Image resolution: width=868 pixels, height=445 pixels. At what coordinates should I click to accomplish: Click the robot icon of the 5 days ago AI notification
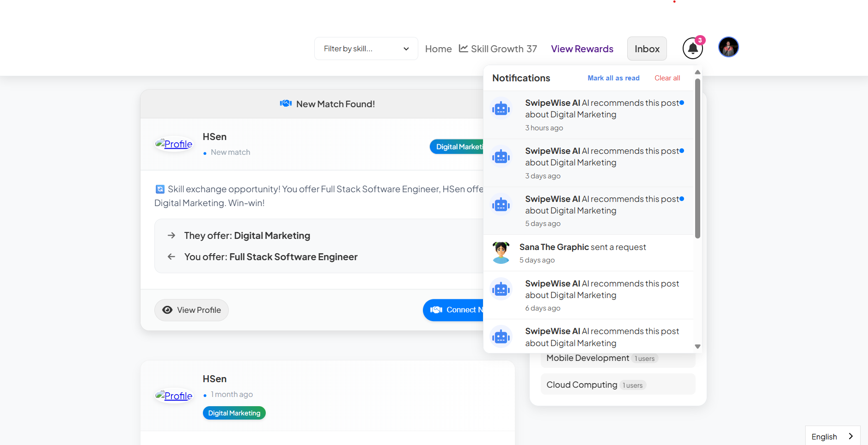[501, 205]
